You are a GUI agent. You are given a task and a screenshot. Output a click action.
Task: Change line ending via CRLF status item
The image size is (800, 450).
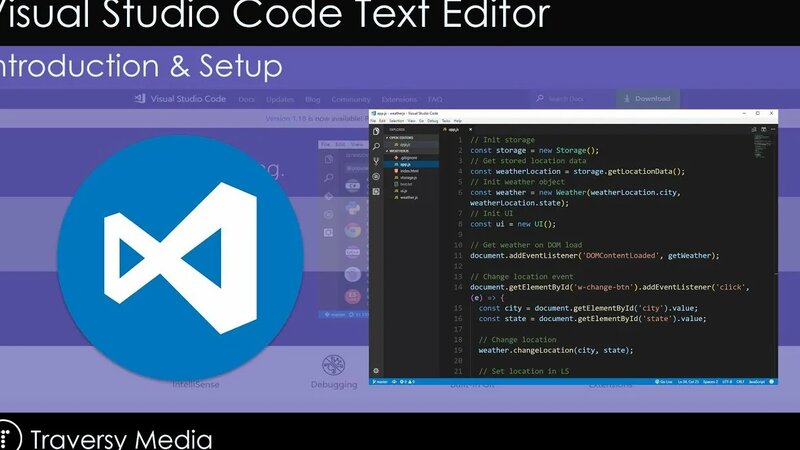(x=740, y=382)
